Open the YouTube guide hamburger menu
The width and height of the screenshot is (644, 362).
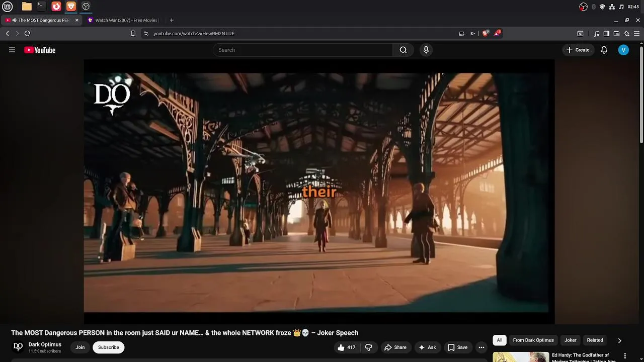pyautogui.click(x=12, y=50)
